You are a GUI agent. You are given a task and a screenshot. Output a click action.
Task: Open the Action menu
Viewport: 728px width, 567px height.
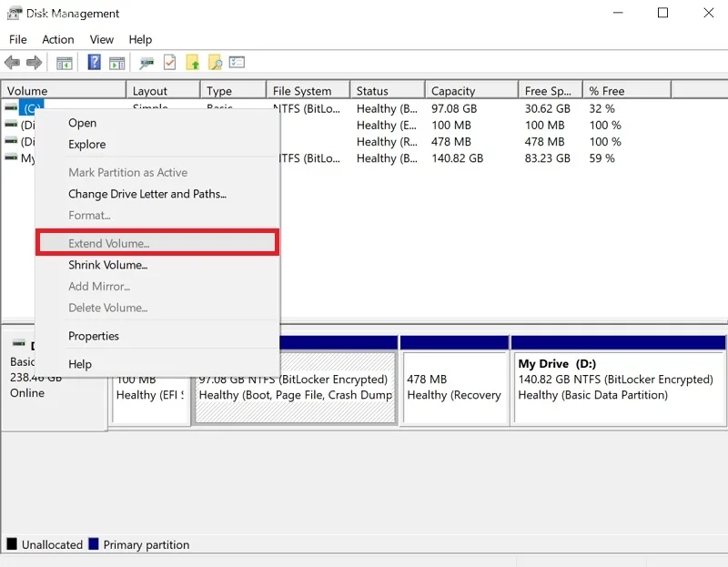point(58,39)
